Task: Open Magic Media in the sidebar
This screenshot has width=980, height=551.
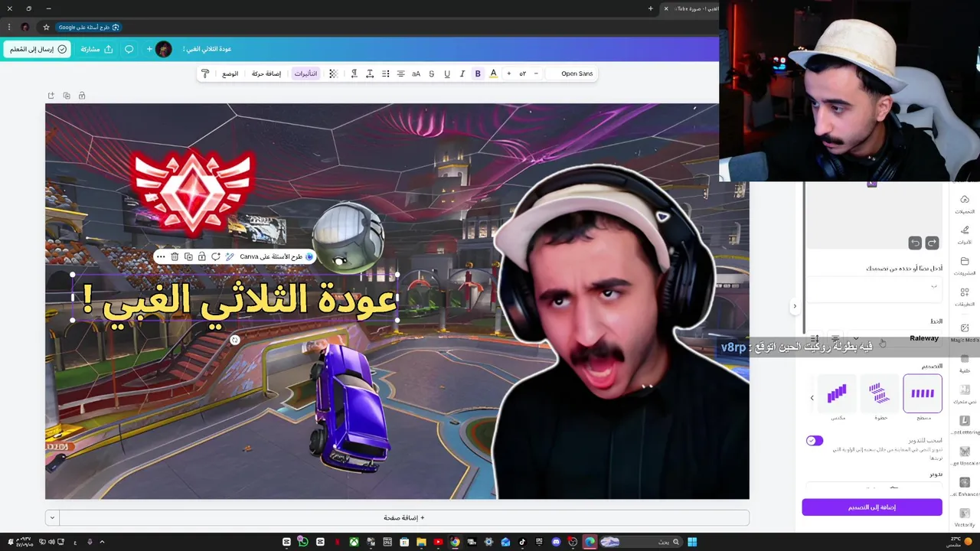Action: click(x=965, y=332)
